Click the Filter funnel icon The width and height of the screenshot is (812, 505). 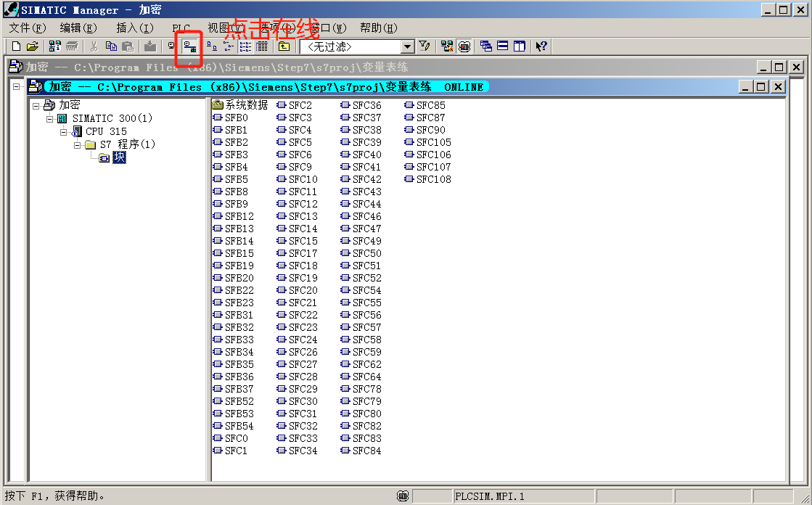(x=425, y=46)
